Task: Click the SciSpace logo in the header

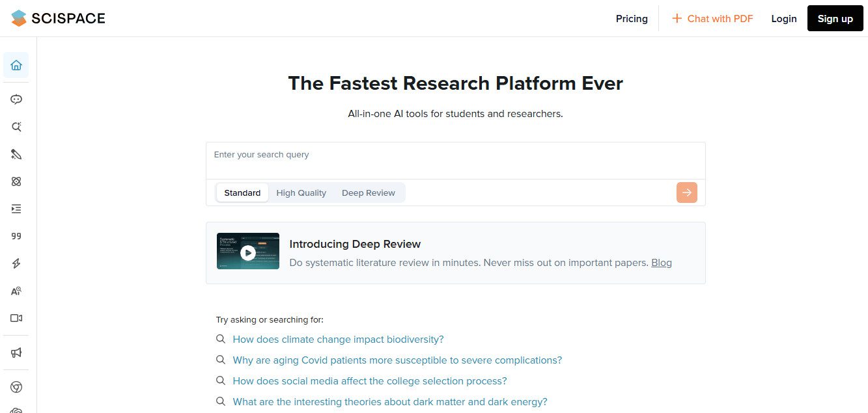Action: [x=57, y=18]
